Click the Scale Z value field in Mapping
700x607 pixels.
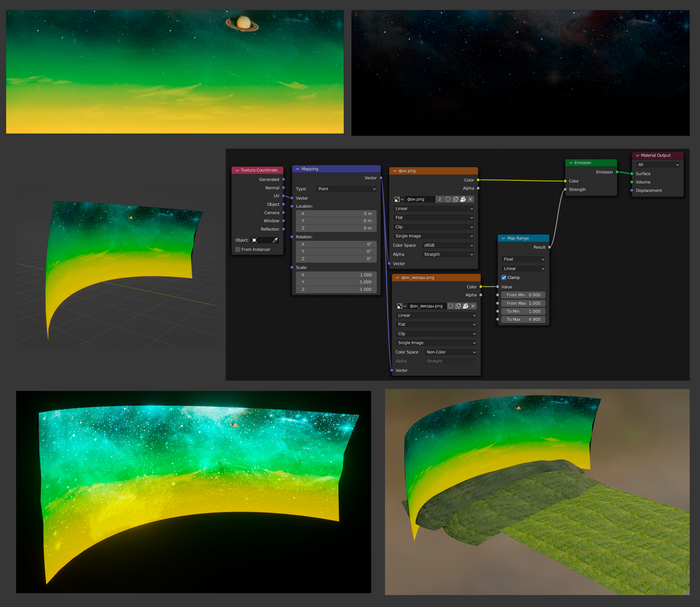(x=335, y=289)
